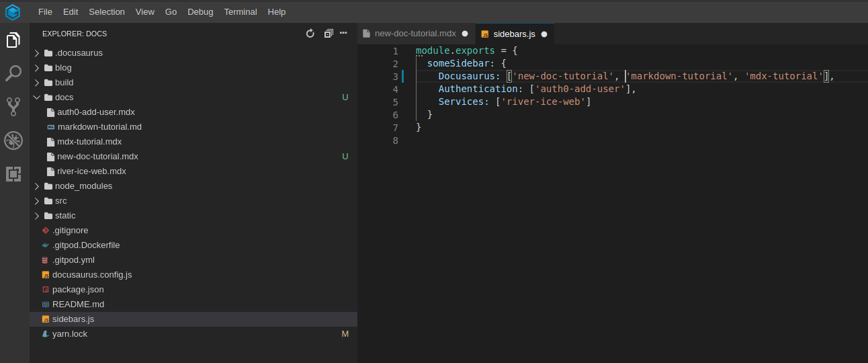Click the package.json file icon
The width and height of the screenshot is (868, 363).
tap(45, 290)
